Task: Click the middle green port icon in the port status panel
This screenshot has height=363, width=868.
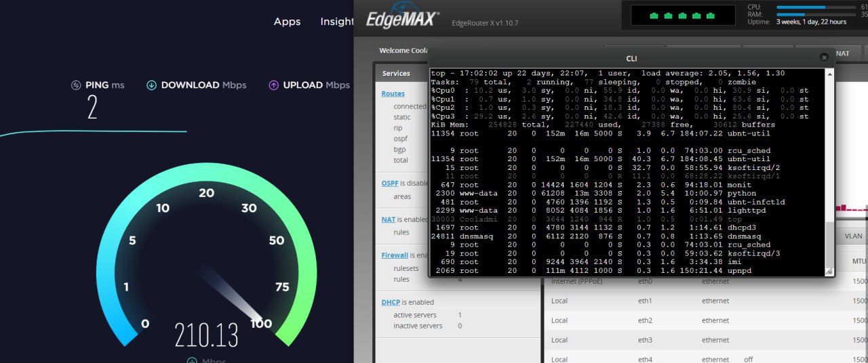Action: click(x=682, y=15)
